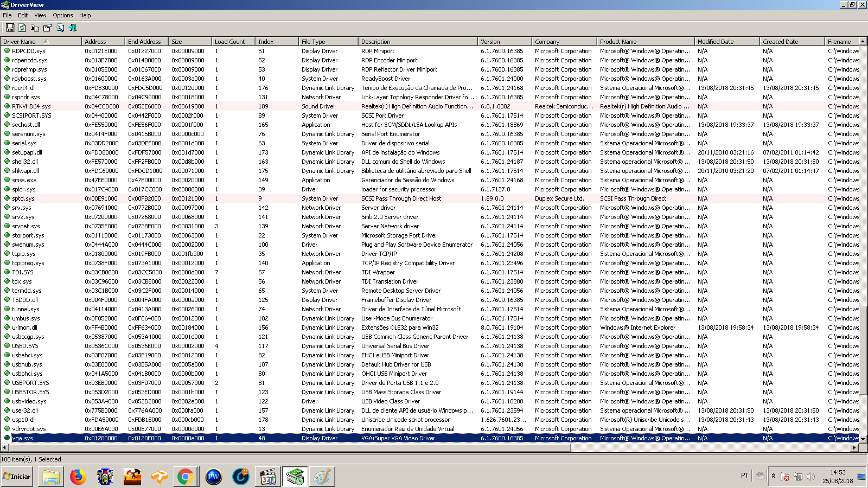The height and width of the screenshot is (488, 868).
Task: Sort by the End Address column header
Action: 146,42
